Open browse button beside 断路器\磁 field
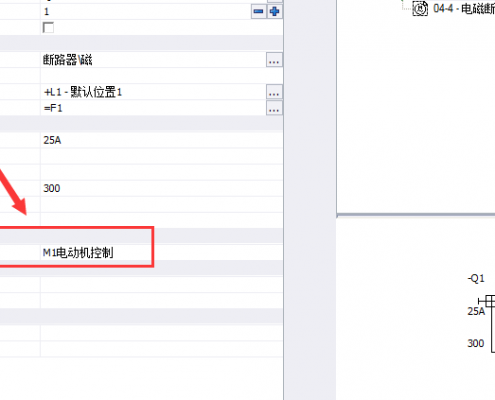 274,60
